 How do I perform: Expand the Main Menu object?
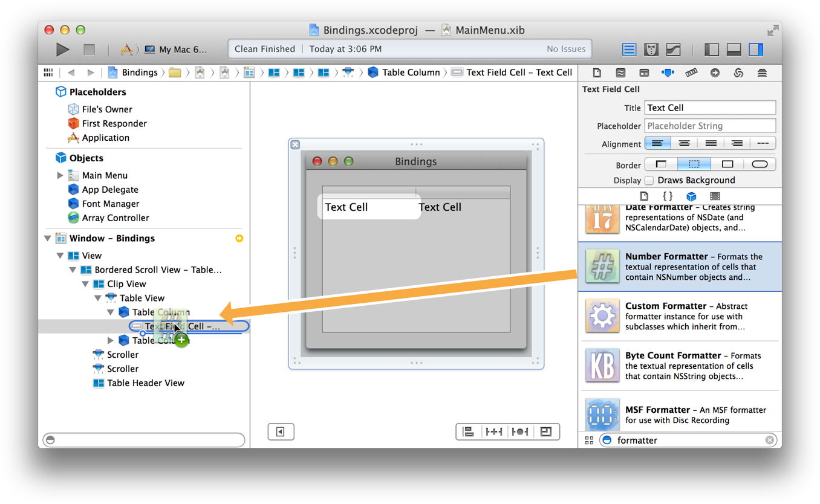(60, 175)
